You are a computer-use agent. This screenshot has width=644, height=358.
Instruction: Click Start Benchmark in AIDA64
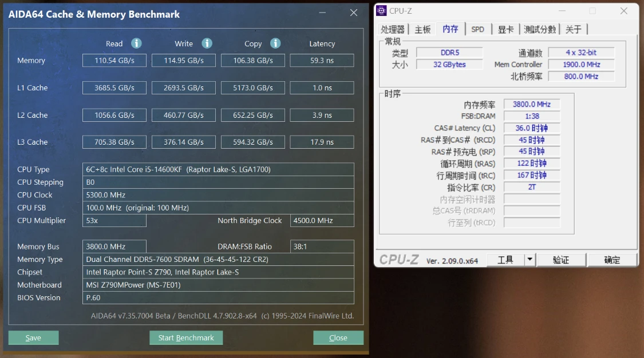(186, 337)
